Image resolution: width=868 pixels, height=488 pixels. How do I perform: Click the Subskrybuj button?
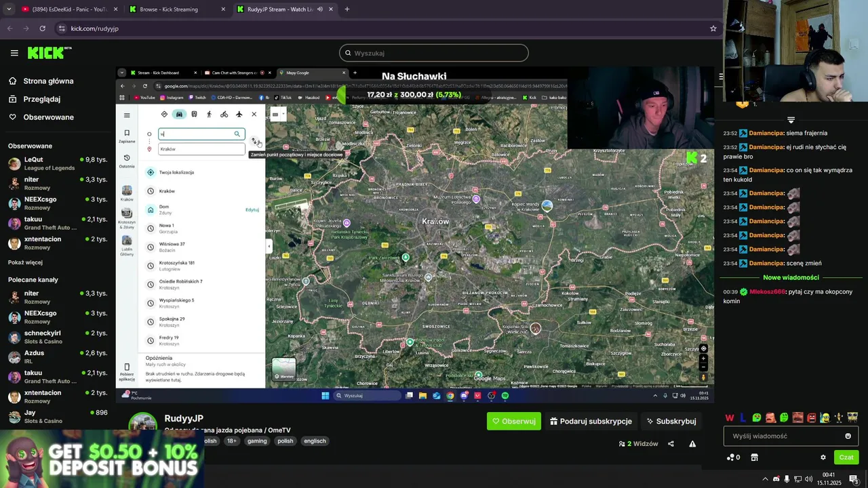point(670,421)
